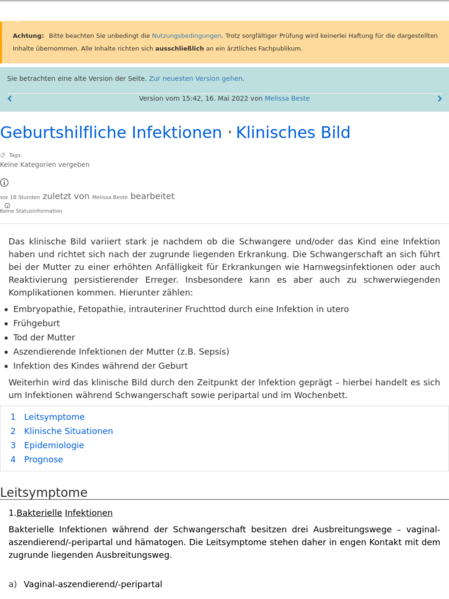Jump to Leitsymptome in table of contents
This screenshot has width=449, height=599.
[x=54, y=417]
